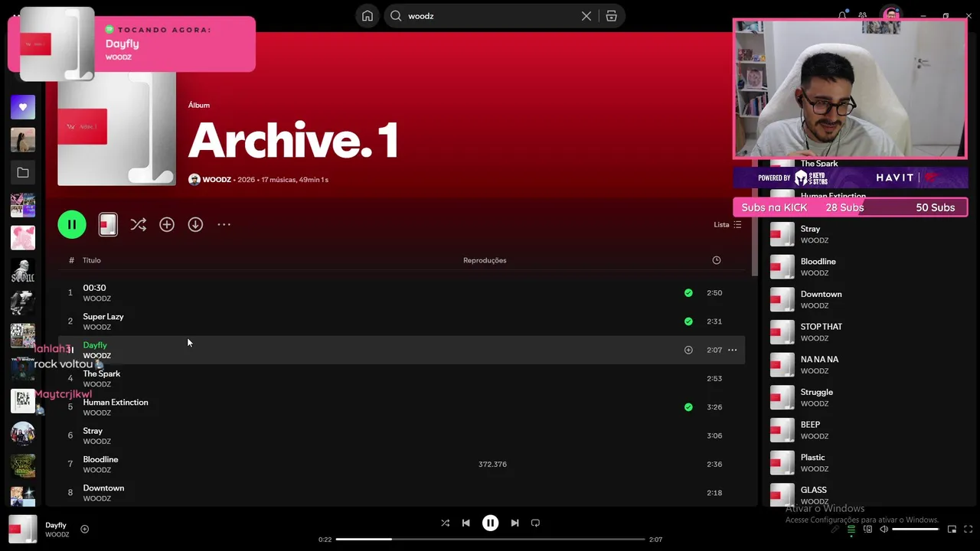Open the folder icon in the library sidebar
This screenshot has height=551, width=980.
click(23, 173)
